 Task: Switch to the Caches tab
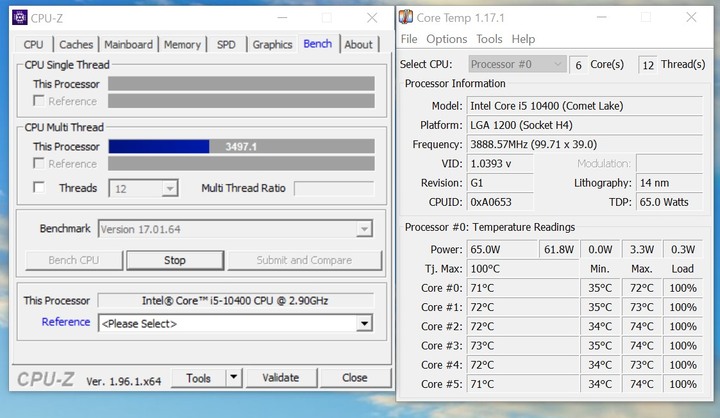click(76, 45)
